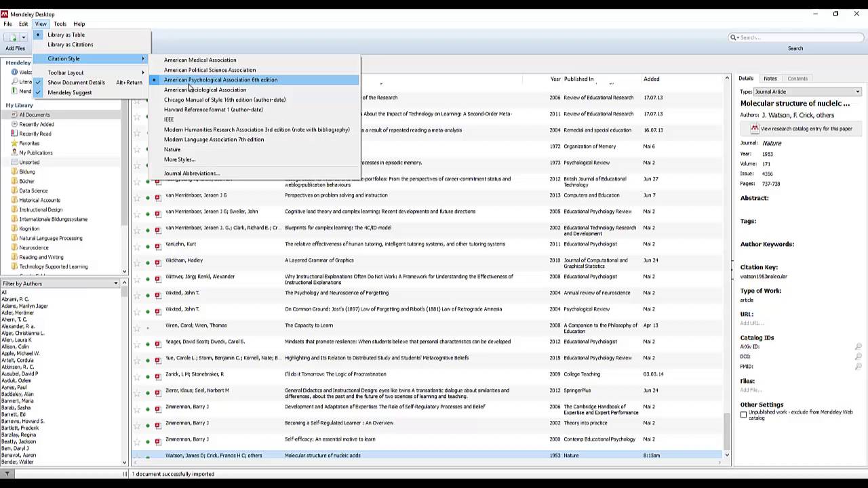The image size is (868, 488).
Task: Open the Kognition folder icon
Action: (x=14, y=229)
